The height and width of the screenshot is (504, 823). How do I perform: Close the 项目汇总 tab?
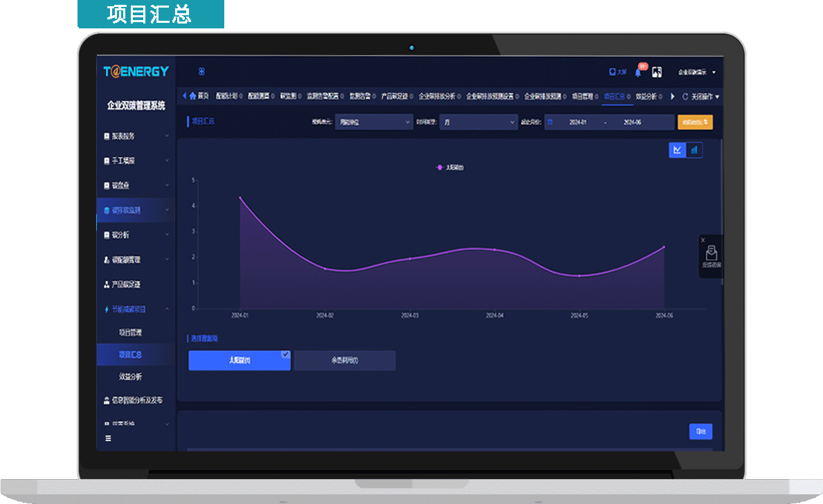[628, 97]
